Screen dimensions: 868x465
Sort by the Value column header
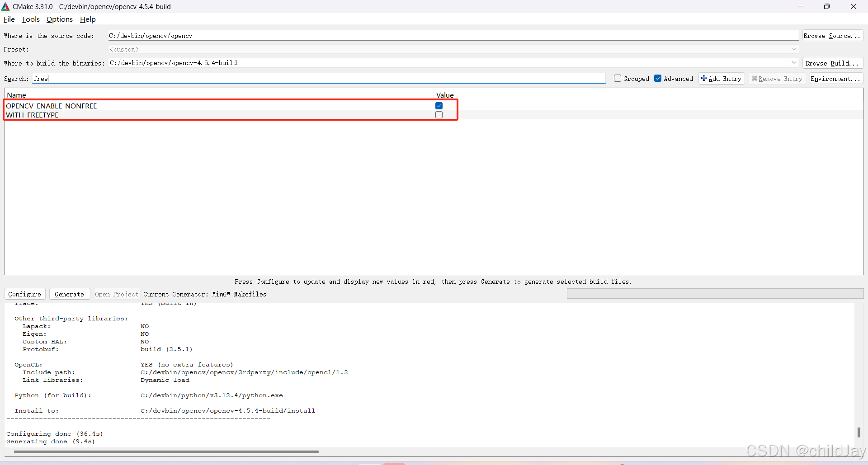pos(648,95)
